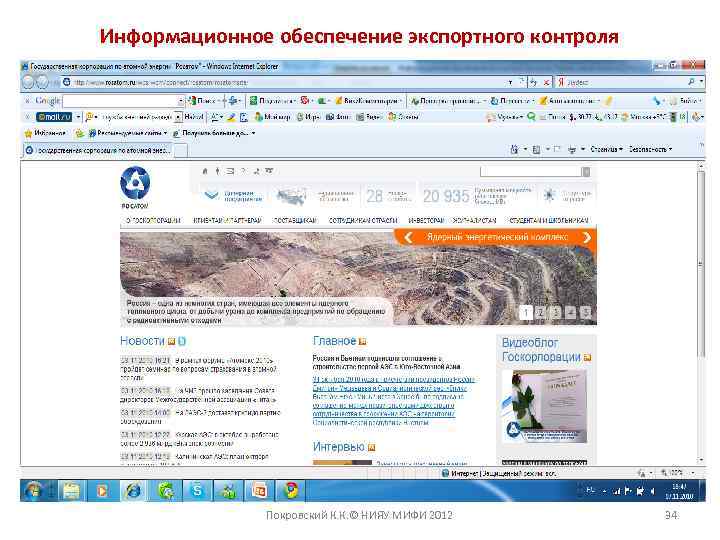The width and height of the screenshot is (720, 540).
Task: Open 'Инвесторам' menu item
Action: [x=426, y=220]
